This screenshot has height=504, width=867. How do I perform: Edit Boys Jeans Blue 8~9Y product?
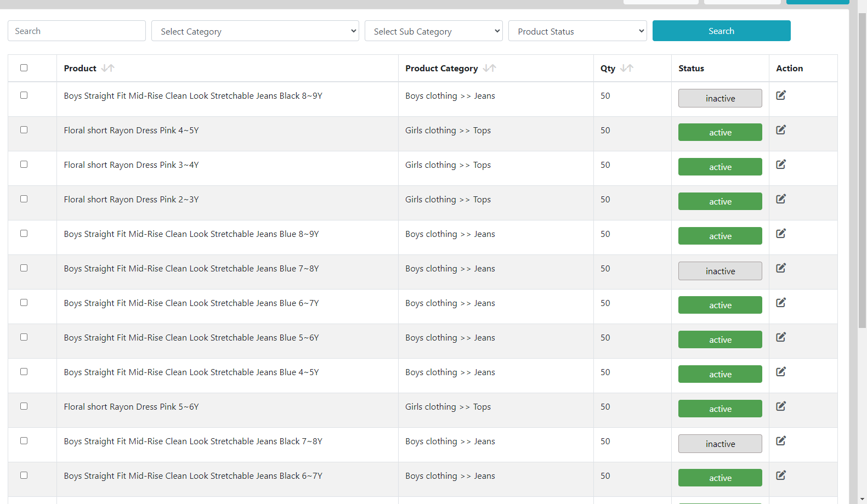781,234
